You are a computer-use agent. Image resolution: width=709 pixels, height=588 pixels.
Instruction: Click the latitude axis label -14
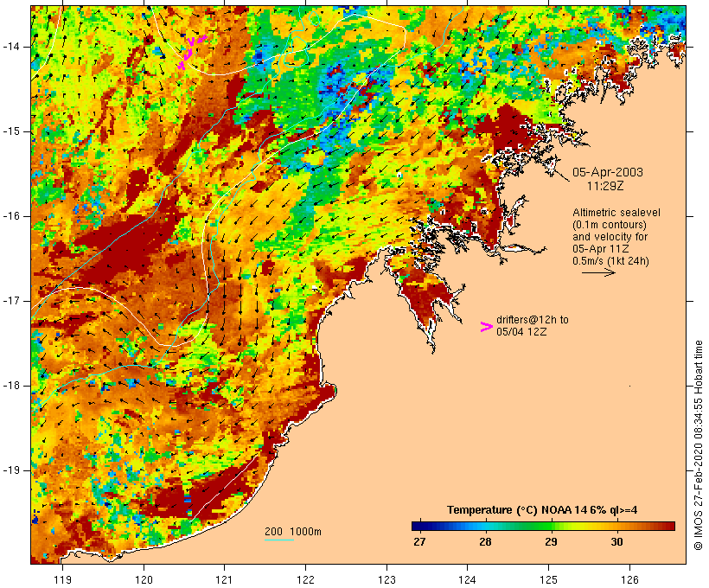click(10, 46)
